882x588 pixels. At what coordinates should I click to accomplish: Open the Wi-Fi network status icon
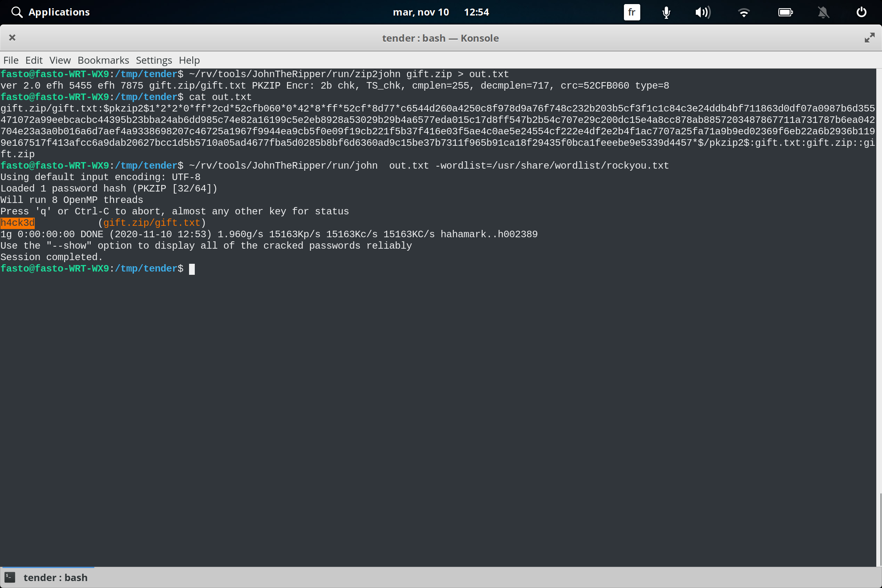pyautogui.click(x=744, y=12)
